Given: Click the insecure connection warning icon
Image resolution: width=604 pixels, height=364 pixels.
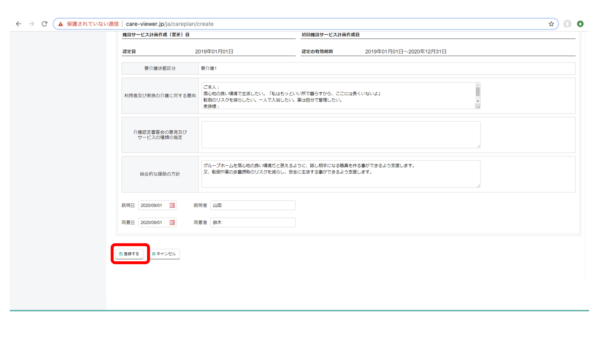Looking at the screenshot, I should [60, 24].
